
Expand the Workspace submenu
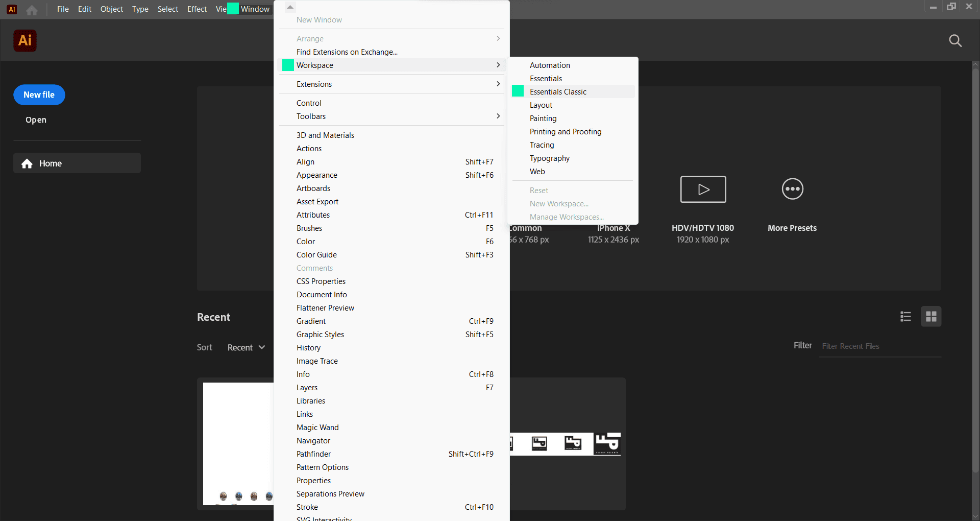392,65
